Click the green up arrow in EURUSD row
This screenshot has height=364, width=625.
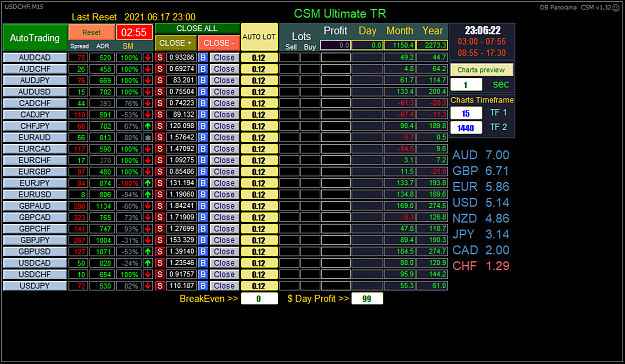pos(148,195)
